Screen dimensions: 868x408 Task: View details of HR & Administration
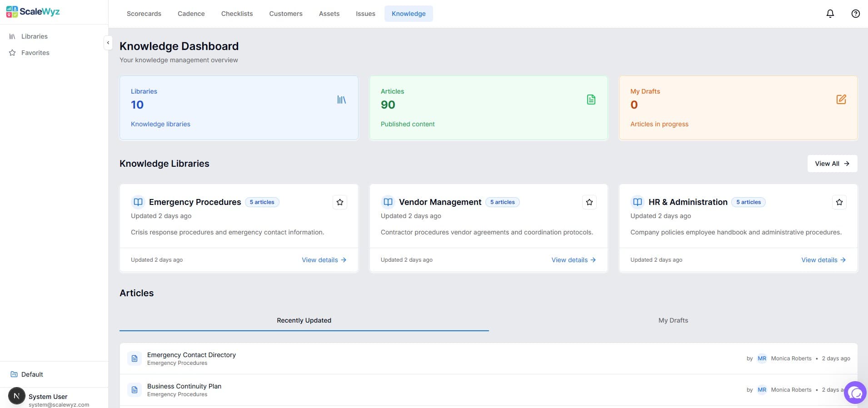point(823,260)
